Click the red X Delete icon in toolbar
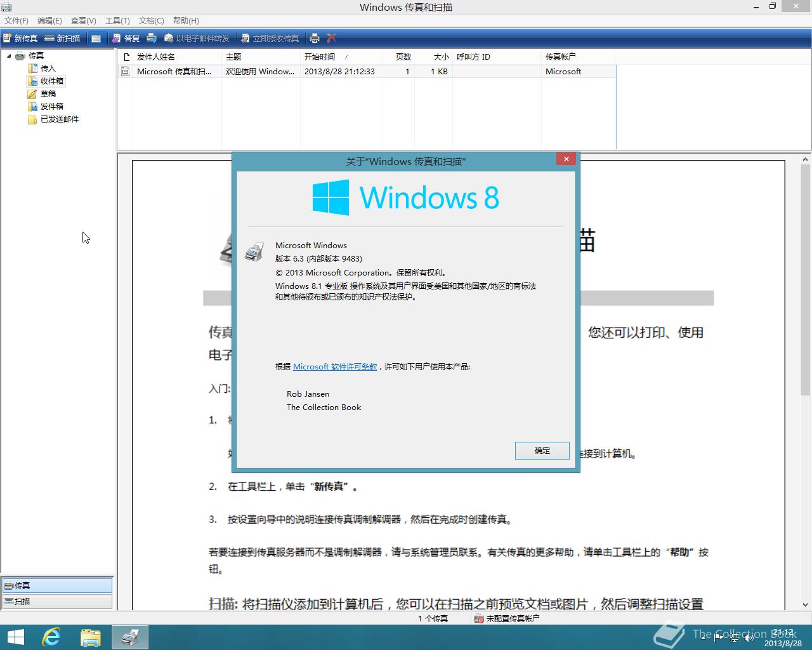Screen dimensions: 812x650 [x=331, y=38]
